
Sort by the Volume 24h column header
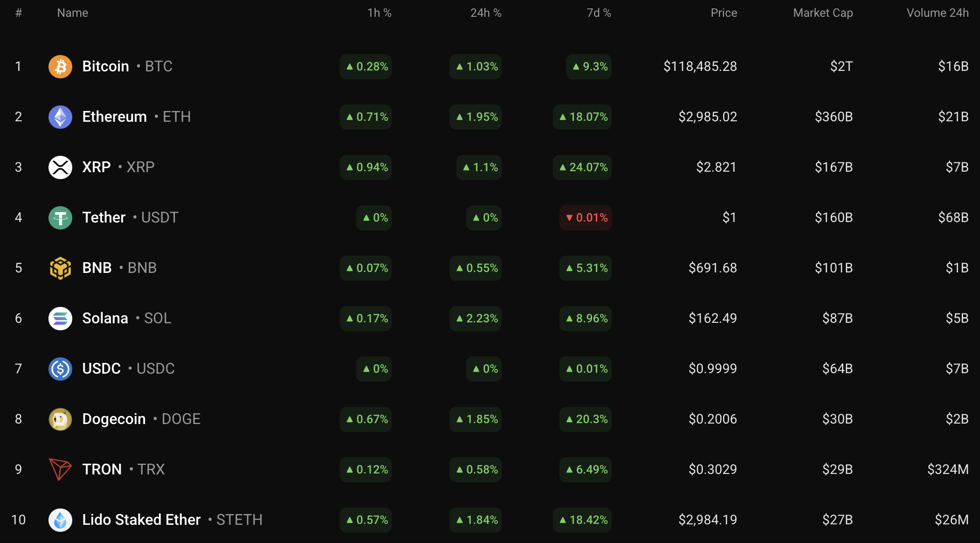(x=937, y=13)
